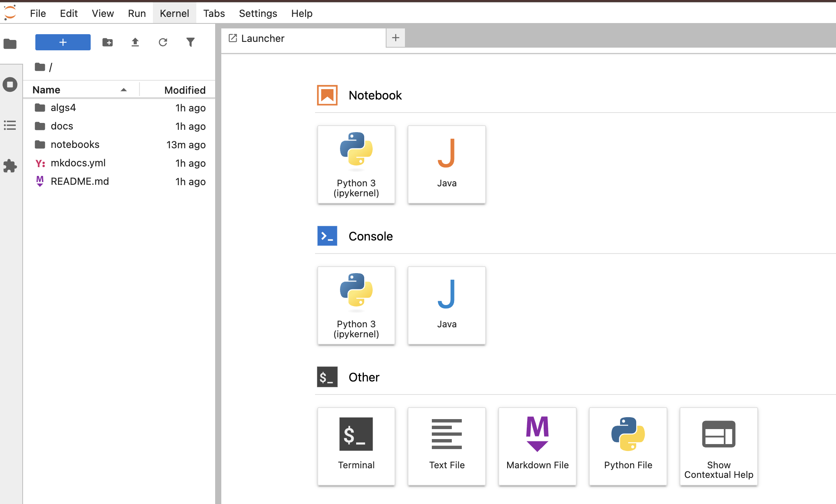Open the Kernel menu
This screenshot has width=836, height=504.
174,13
